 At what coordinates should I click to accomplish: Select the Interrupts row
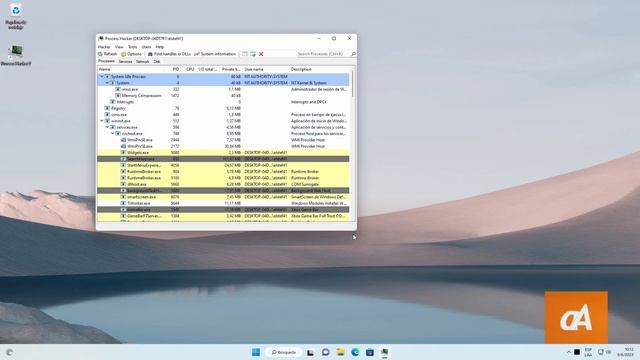pos(223,102)
